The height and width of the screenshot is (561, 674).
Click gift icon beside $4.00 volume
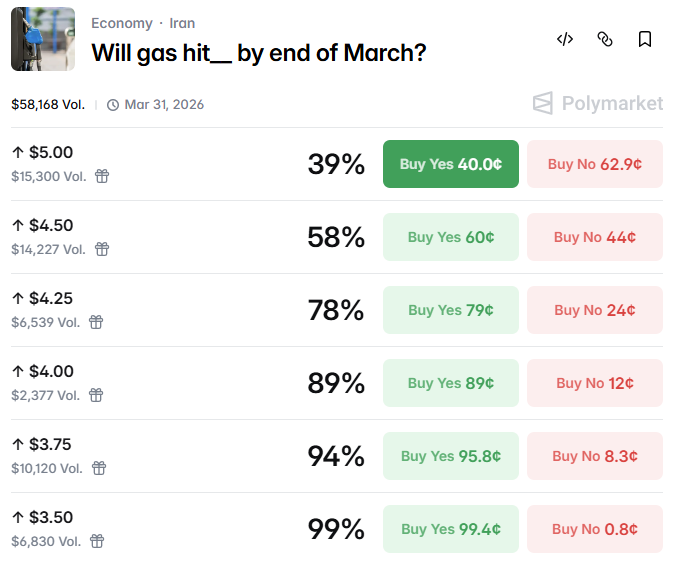click(96, 395)
